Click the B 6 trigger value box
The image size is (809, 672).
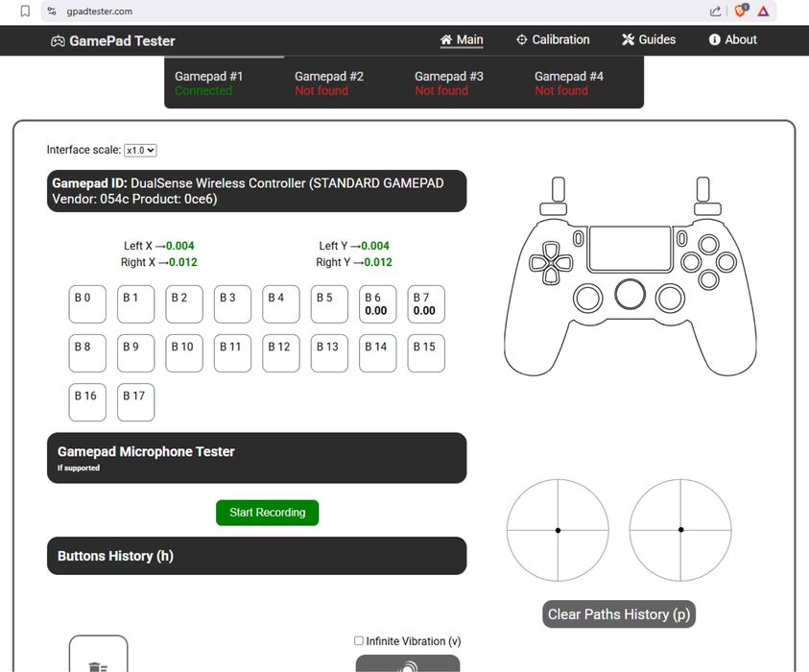click(x=378, y=304)
